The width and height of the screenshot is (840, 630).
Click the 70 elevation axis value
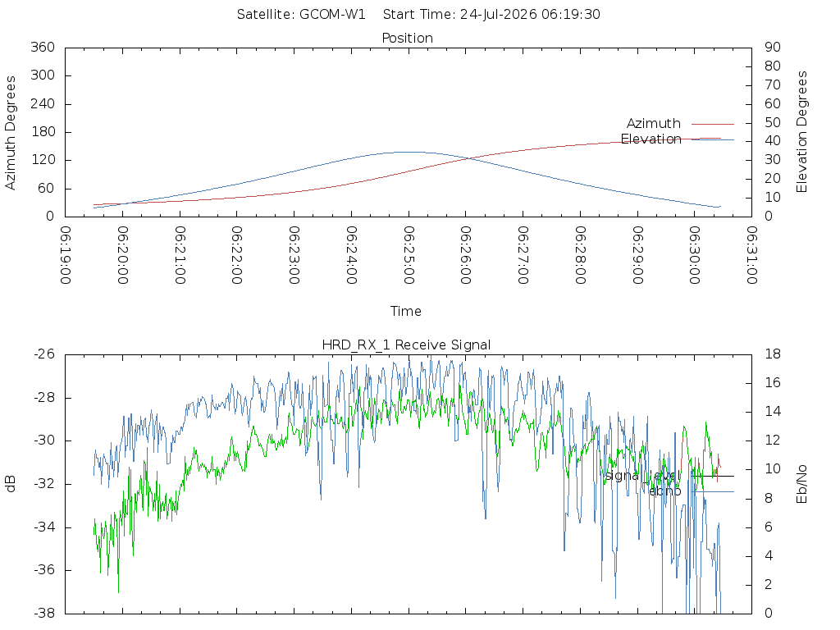point(773,84)
